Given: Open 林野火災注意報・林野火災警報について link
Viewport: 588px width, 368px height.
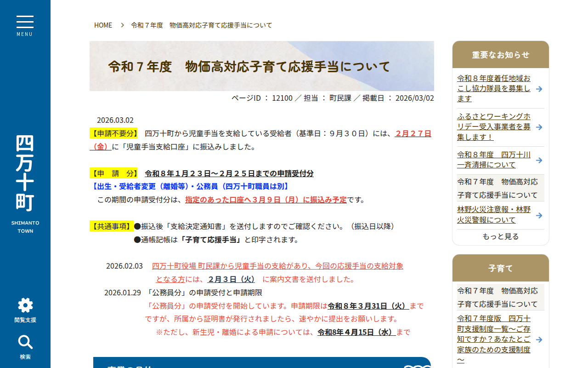Looking at the screenshot, I should [494, 215].
